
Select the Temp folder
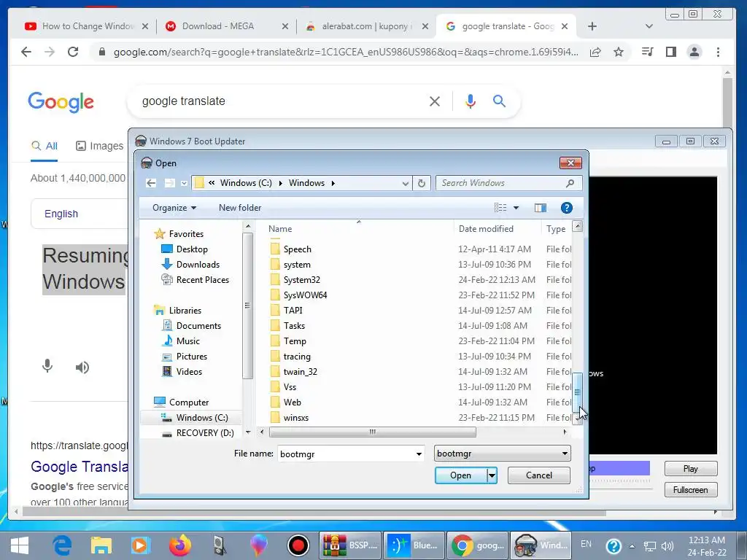[x=295, y=341]
